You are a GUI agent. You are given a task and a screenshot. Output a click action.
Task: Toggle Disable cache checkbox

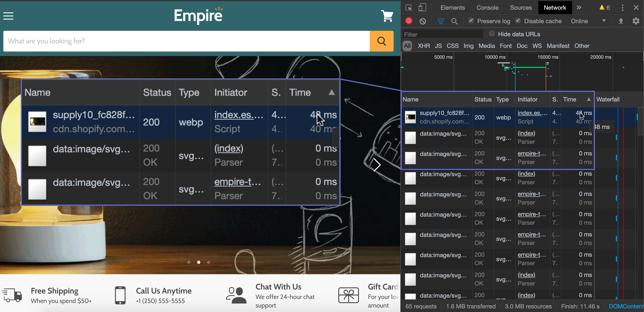pos(518,20)
